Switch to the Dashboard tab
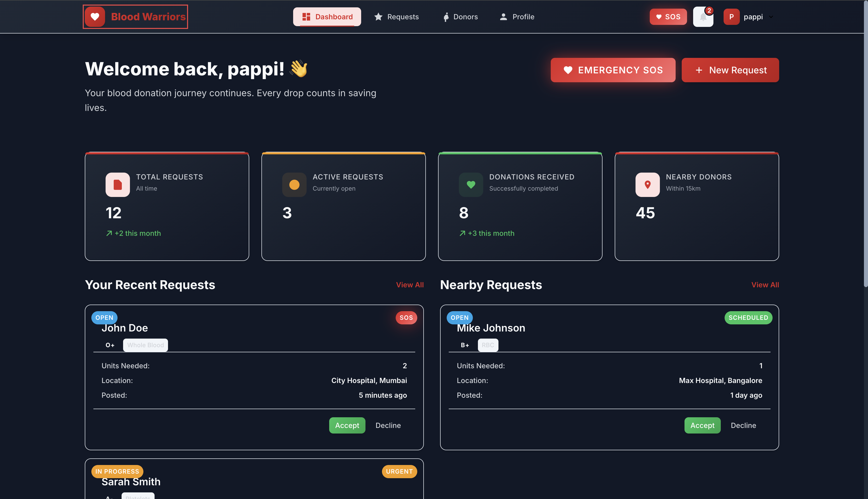This screenshot has width=868, height=499. [x=327, y=17]
